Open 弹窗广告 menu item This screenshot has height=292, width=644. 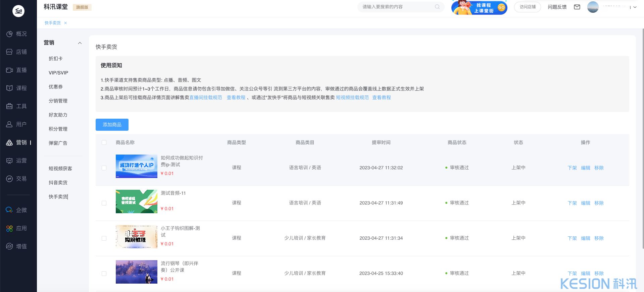coord(58,143)
